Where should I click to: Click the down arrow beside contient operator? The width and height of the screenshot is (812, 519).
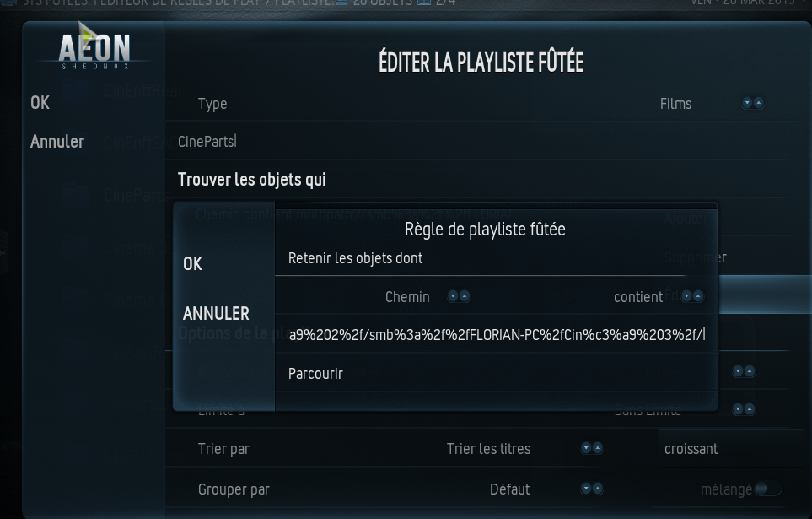pos(686,296)
